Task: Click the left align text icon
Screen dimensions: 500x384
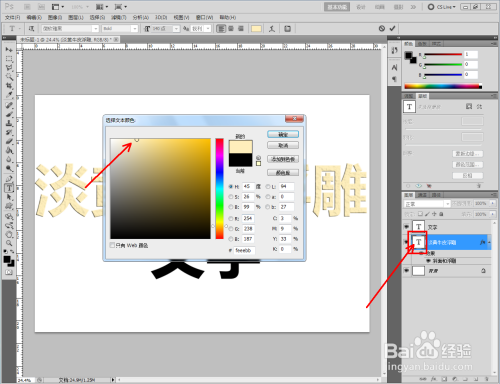Action: [x=221, y=29]
